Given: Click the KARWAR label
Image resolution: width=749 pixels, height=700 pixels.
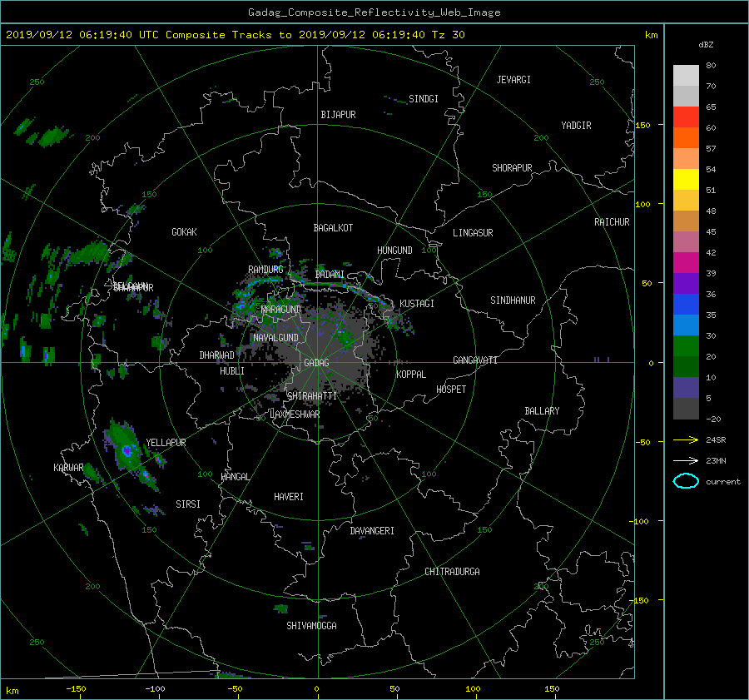Looking at the screenshot, I should 68,468.
